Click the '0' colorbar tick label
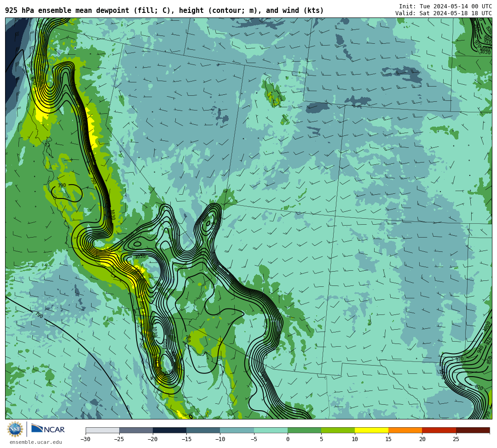This screenshot has width=497, height=448. point(288,439)
